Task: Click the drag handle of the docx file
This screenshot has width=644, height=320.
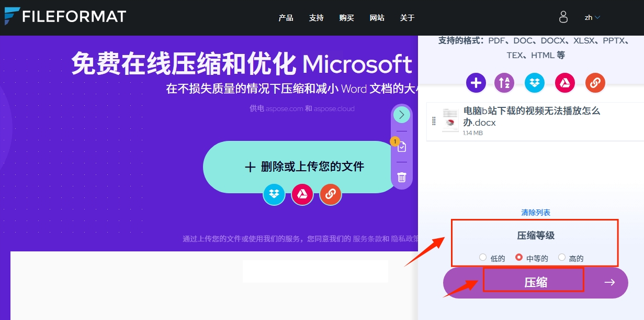Action: (x=434, y=121)
